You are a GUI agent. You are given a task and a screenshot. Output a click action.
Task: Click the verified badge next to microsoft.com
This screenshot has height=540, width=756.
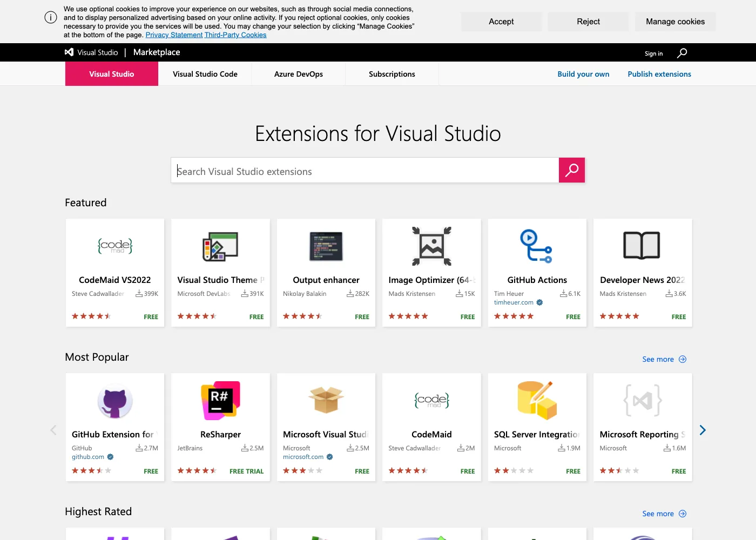point(329,457)
